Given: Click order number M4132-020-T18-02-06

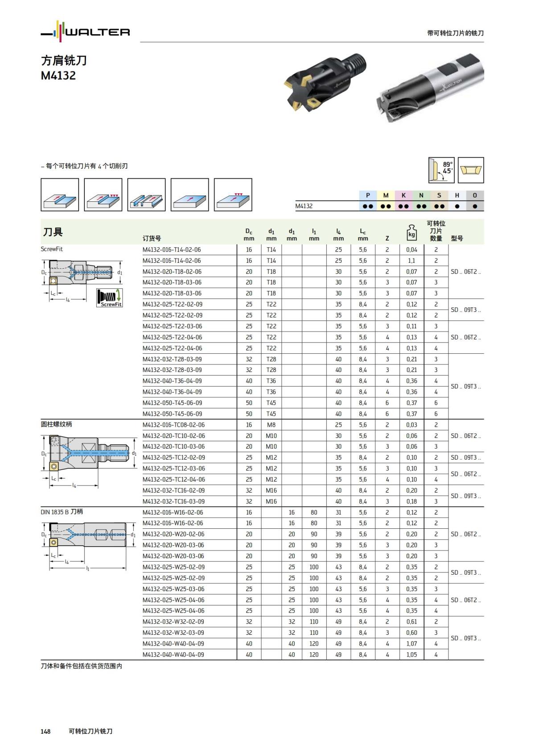Looking at the screenshot, I should tap(172, 271).
